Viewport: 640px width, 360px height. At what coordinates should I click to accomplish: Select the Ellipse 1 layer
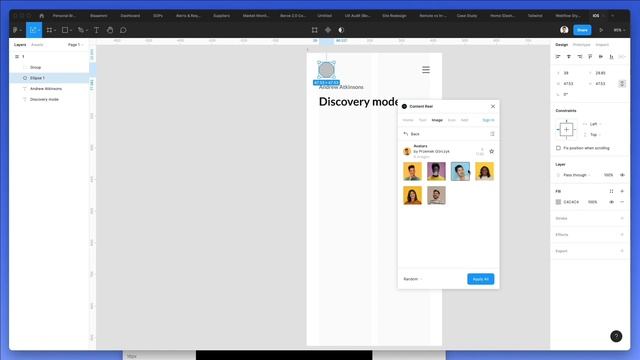(49, 78)
